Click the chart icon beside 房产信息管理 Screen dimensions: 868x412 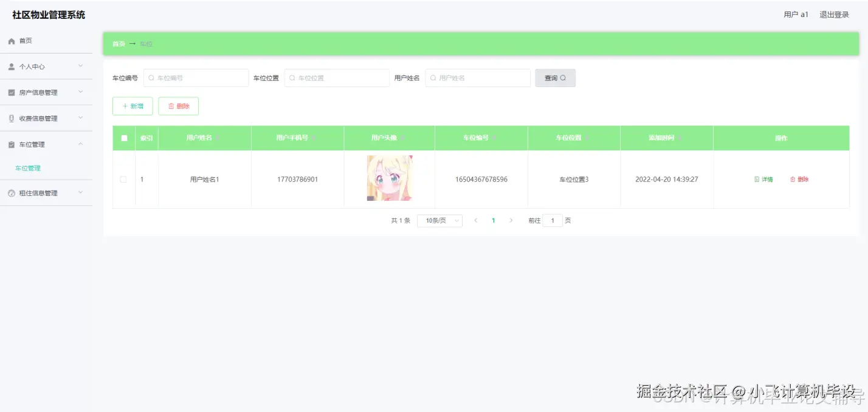tap(11, 93)
